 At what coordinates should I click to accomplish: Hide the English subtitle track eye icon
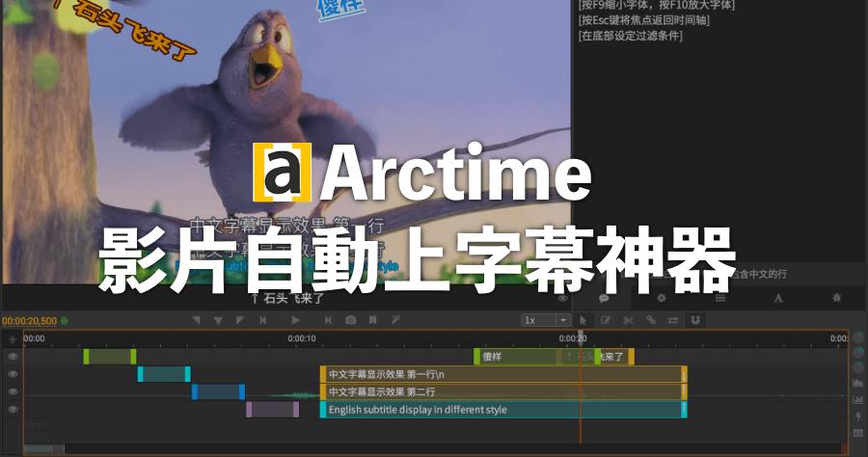(x=13, y=410)
